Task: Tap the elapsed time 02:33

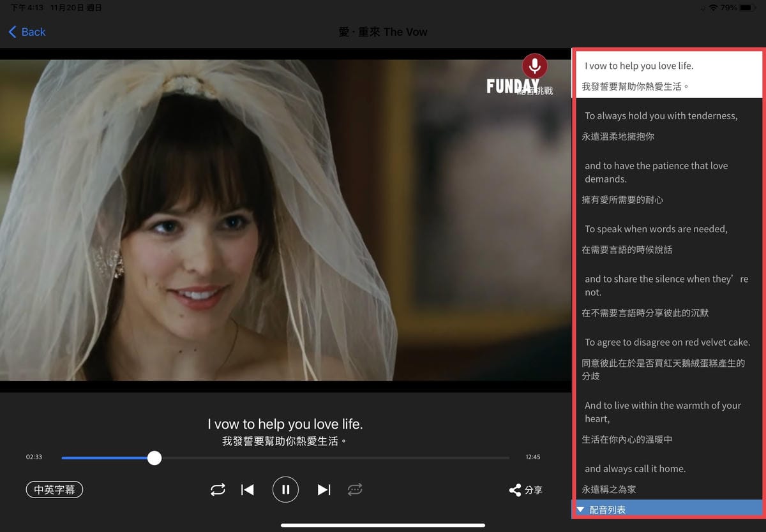Action: 34,457
